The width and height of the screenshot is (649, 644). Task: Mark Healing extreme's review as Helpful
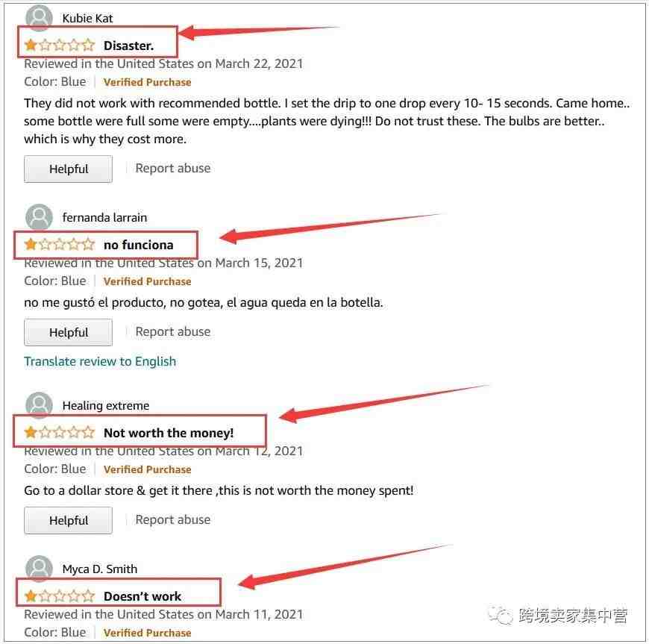click(x=69, y=520)
